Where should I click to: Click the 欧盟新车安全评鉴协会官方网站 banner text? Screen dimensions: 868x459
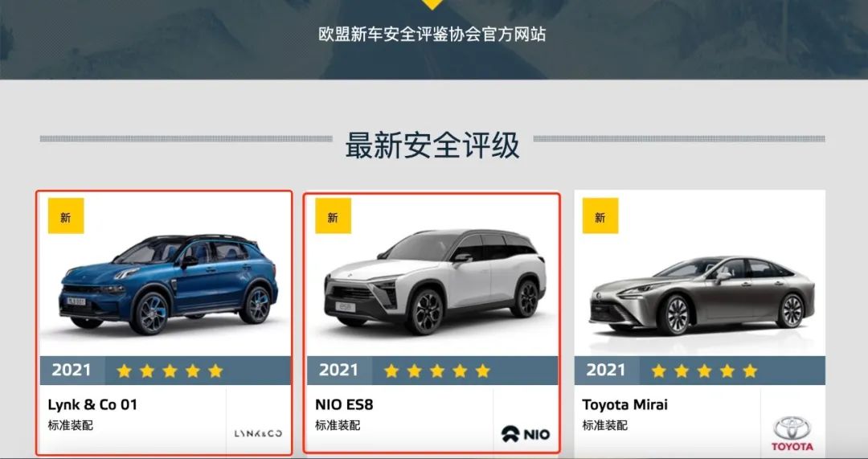(x=432, y=35)
